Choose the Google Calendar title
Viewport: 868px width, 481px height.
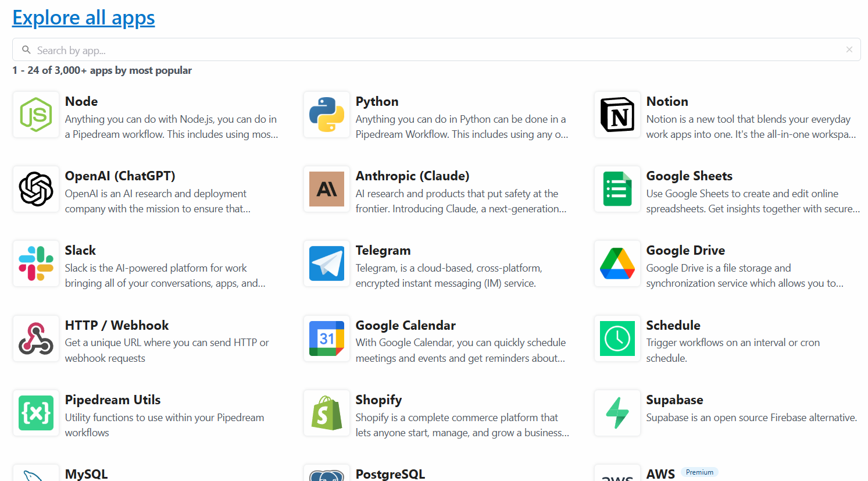click(406, 325)
